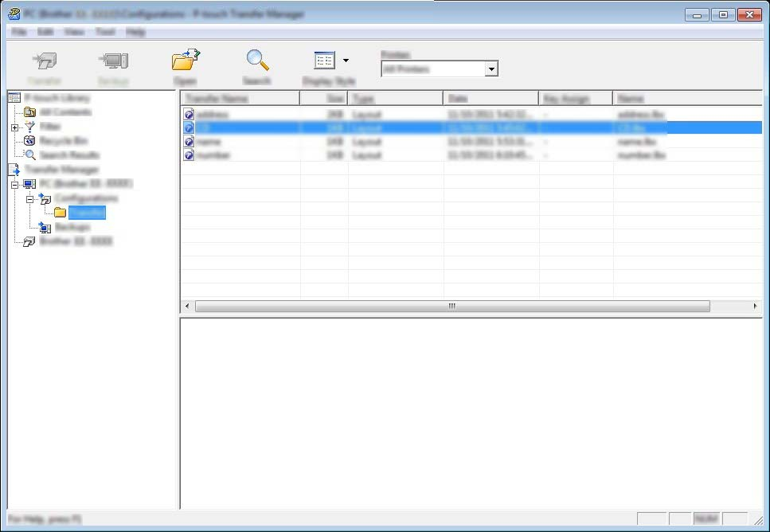Open the File menu
Image resolution: width=770 pixels, height=532 pixels.
(x=19, y=32)
